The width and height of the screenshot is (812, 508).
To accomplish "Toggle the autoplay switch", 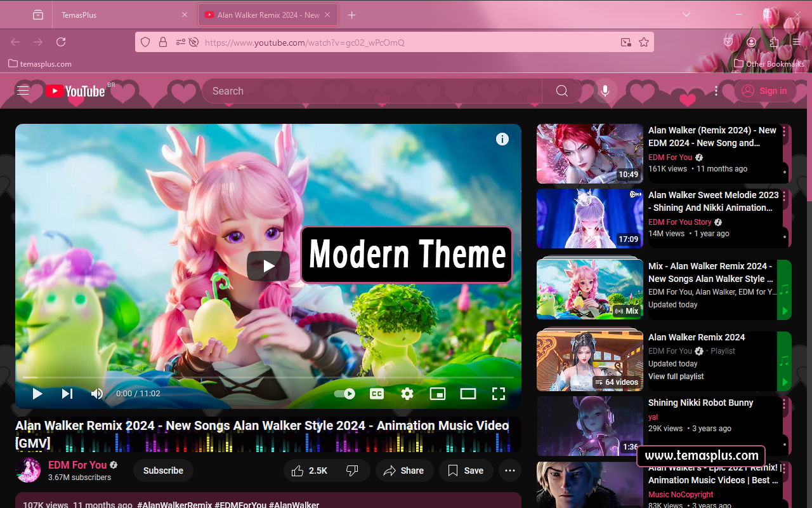I will [345, 394].
